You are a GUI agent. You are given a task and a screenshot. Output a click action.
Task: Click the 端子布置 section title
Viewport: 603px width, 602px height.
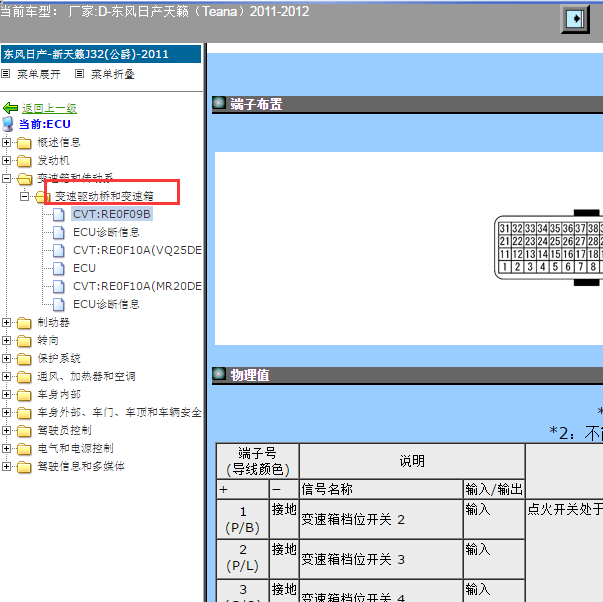click(256, 104)
